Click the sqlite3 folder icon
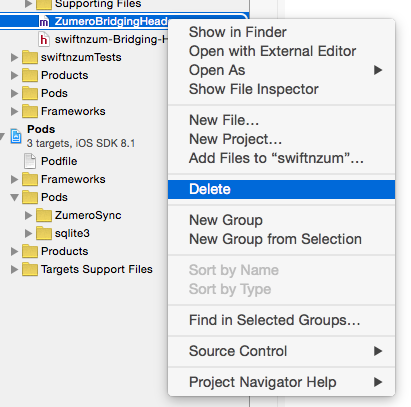This screenshot has height=407, width=411. 44,233
